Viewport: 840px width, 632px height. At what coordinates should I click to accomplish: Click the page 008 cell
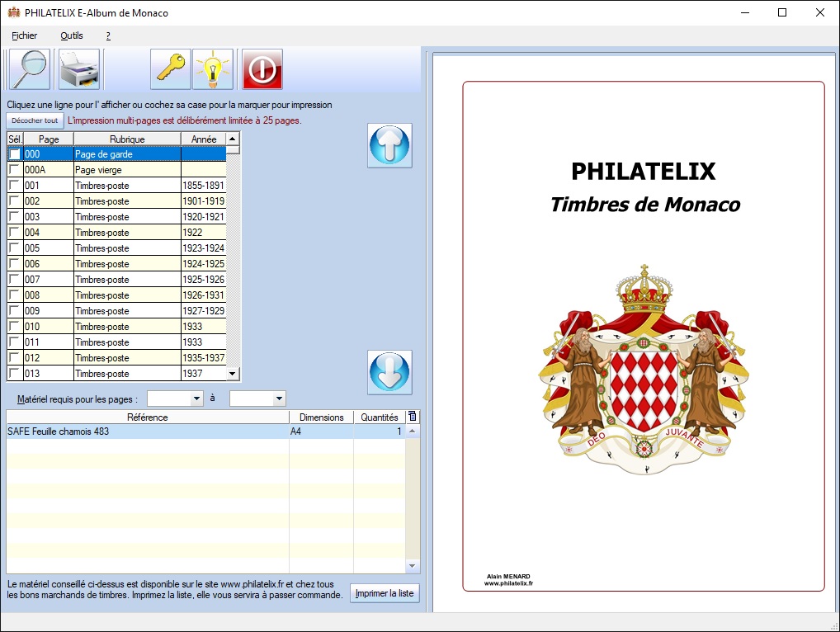pyautogui.click(x=48, y=295)
